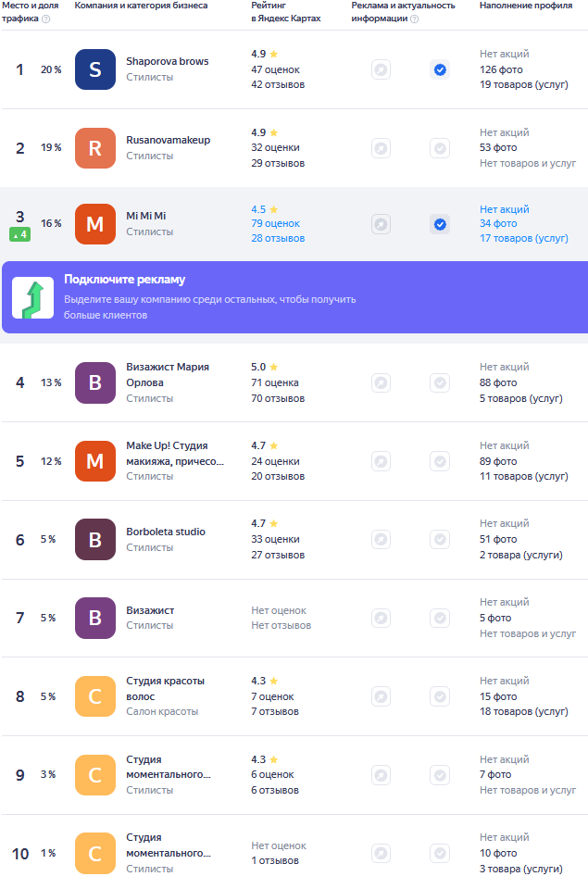Click the avatar icon in row 9

click(x=95, y=774)
